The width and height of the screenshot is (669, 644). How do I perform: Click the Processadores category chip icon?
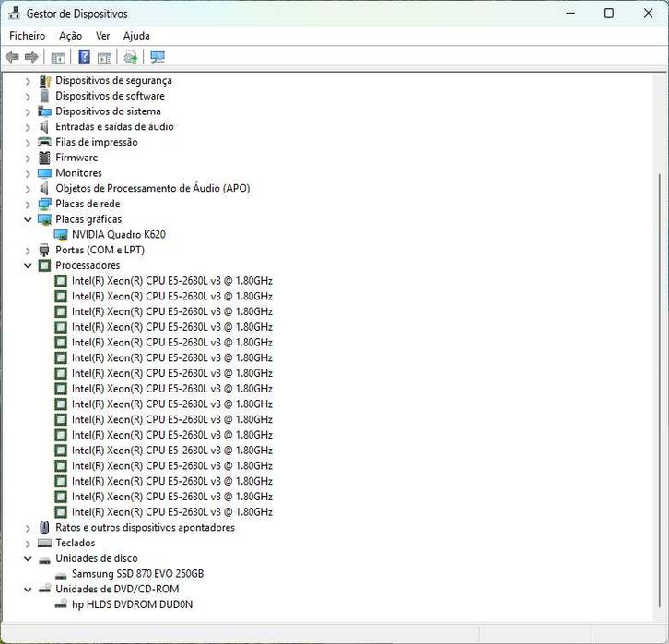tap(44, 265)
